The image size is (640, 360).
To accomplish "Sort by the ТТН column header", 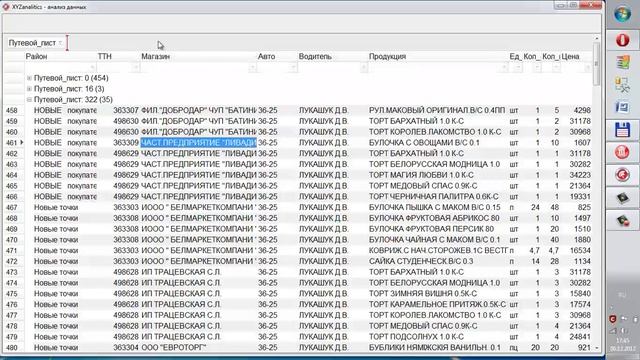I will point(104,56).
